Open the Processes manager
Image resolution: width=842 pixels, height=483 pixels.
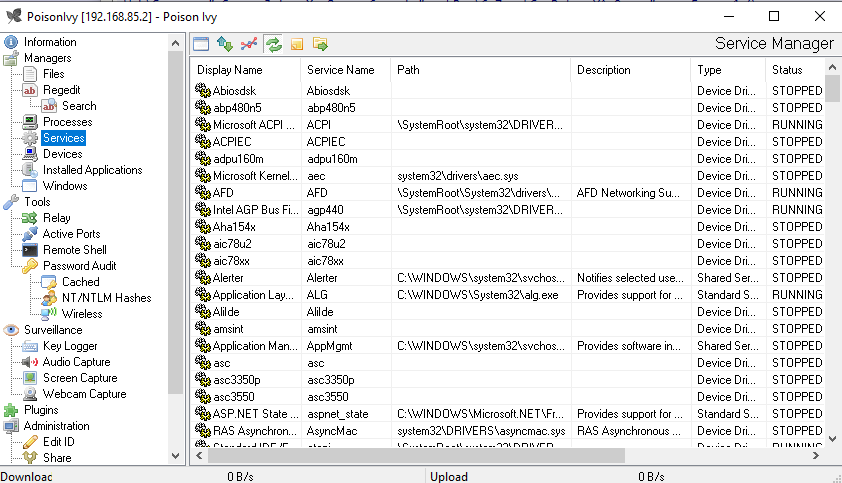(67, 122)
